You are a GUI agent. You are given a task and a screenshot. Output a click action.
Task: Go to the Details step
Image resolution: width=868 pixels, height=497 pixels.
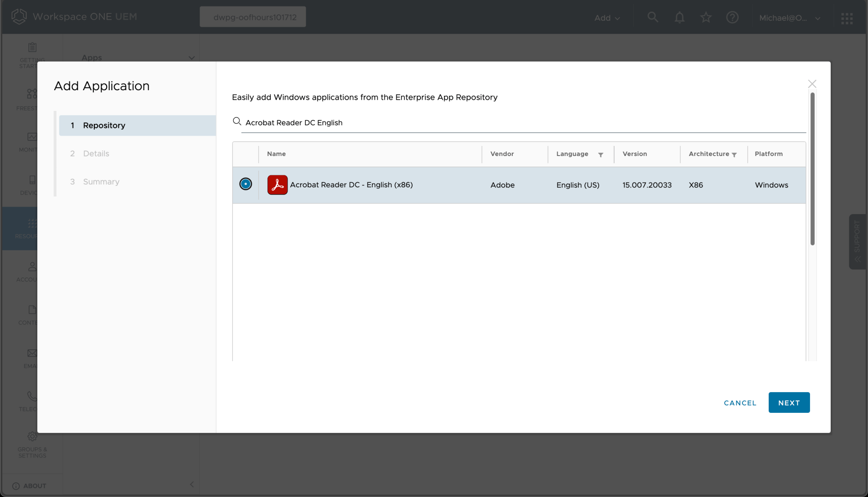point(96,153)
